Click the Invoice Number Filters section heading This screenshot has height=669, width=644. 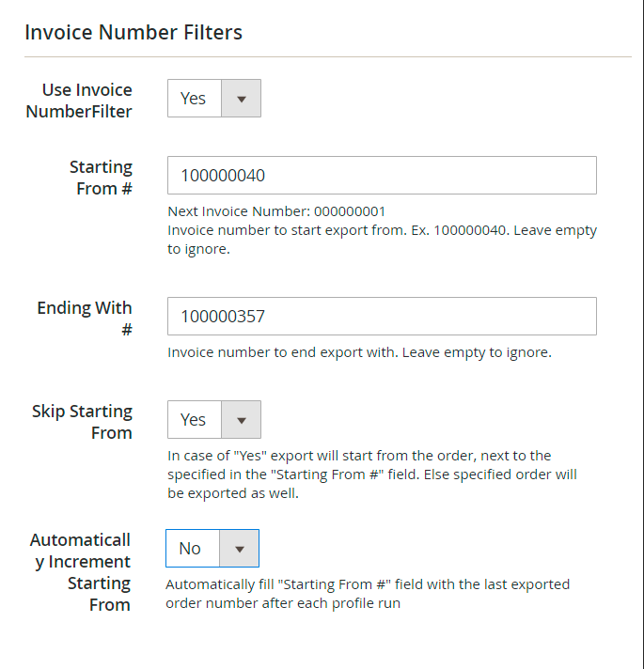coord(134,33)
